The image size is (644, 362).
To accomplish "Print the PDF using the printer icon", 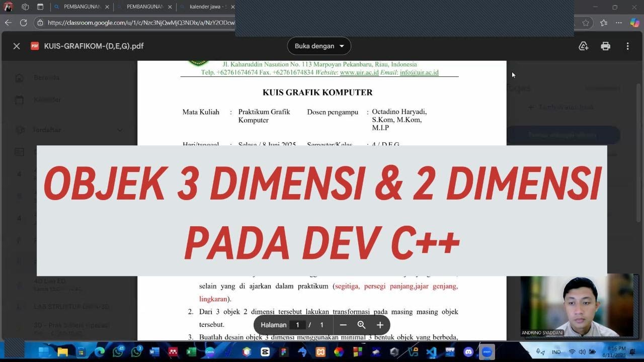I will 605,46.
